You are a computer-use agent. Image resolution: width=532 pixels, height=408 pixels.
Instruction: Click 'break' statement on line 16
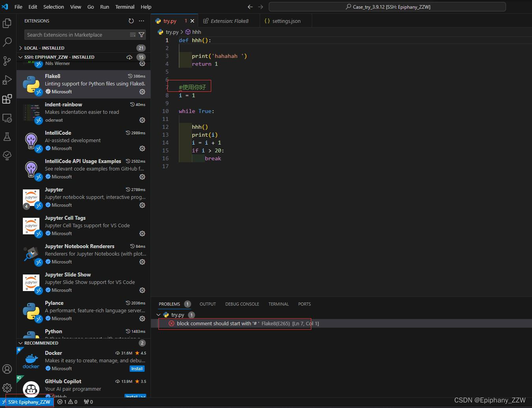click(213, 158)
